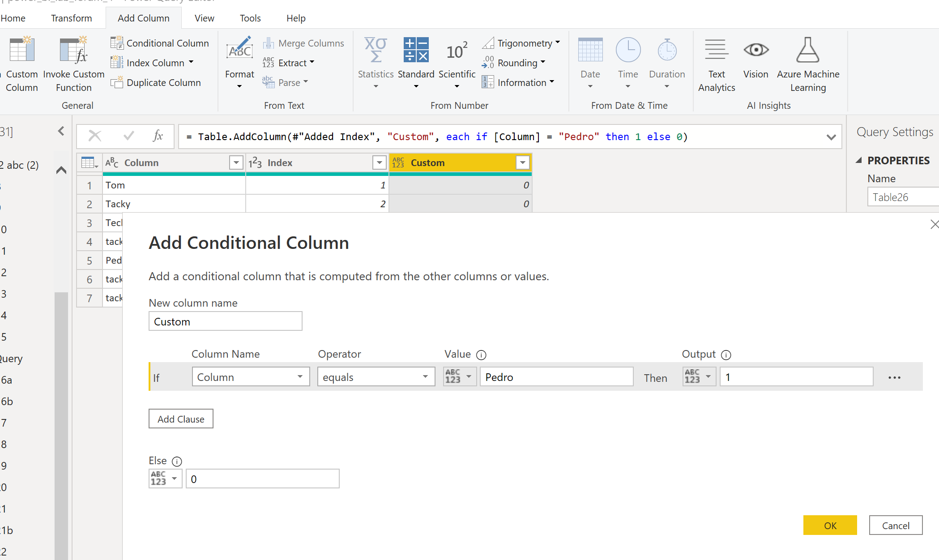939x560 pixels.
Task: Expand the Index Column dropdown
Action: click(x=191, y=62)
